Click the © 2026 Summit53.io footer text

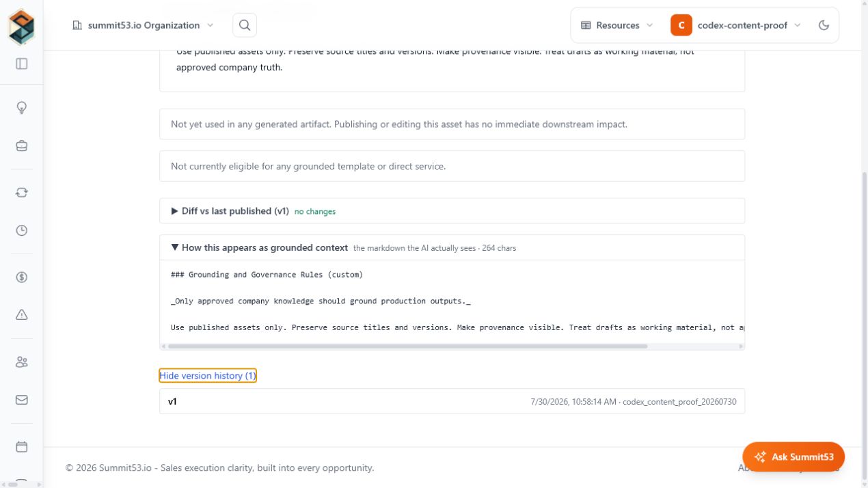pos(220,468)
